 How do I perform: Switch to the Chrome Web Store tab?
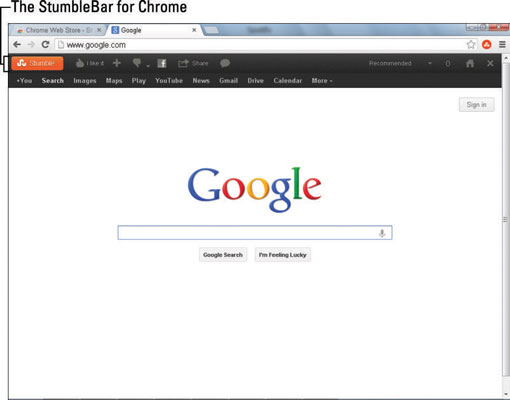click(58, 30)
